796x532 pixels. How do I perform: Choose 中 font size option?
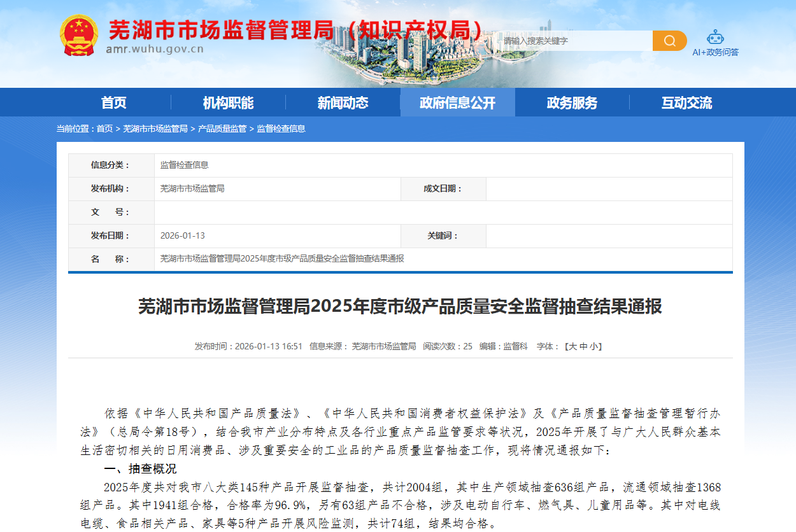[583, 346]
